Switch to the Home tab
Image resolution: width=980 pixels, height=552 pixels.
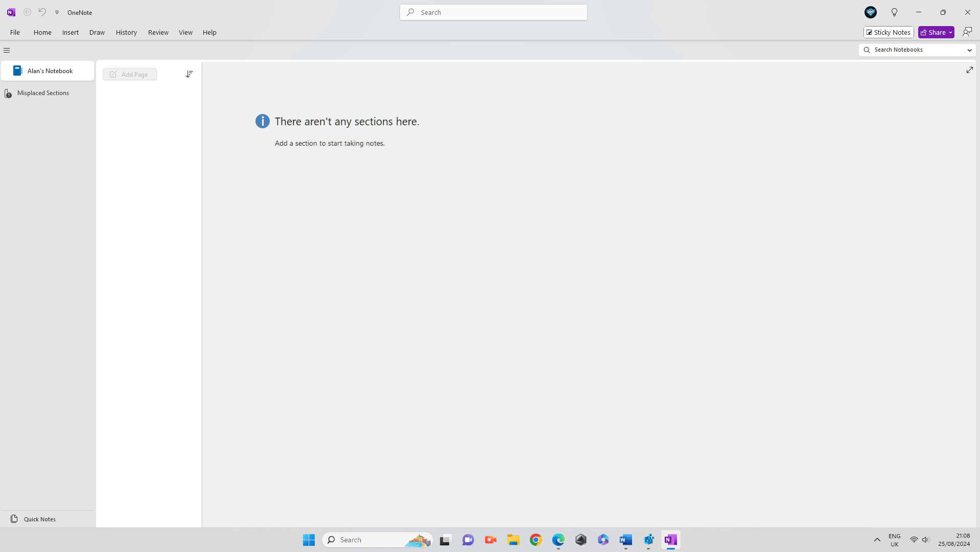point(42,32)
